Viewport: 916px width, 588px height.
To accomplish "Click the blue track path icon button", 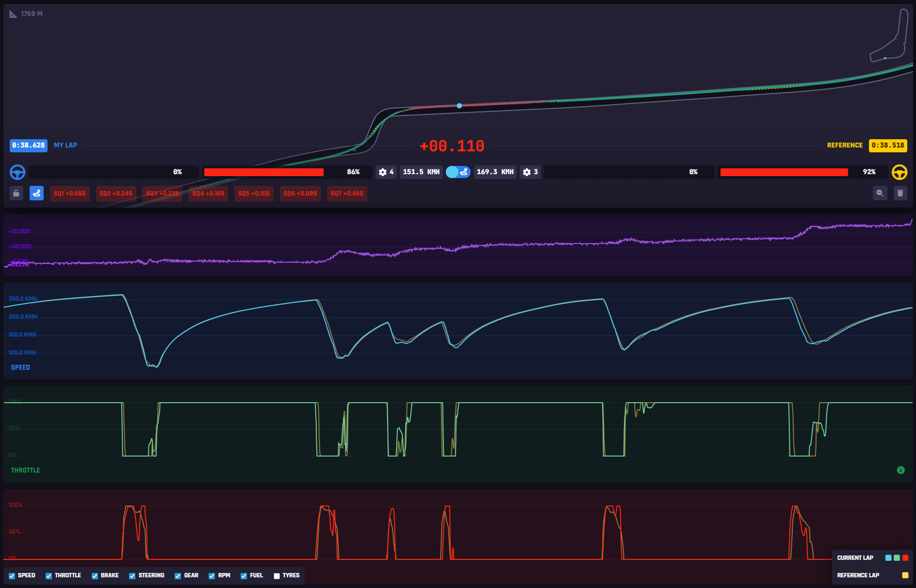I will click(36, 193).
